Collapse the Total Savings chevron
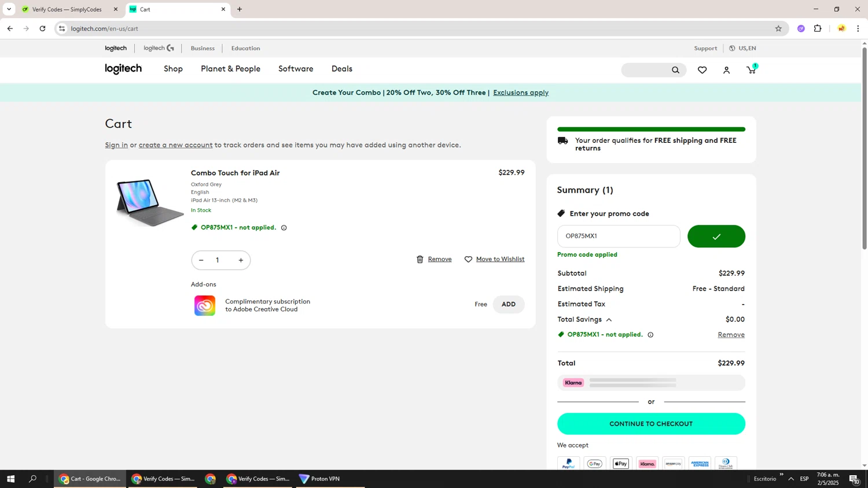This screenshot has height=488, width=868. point(609,320)
